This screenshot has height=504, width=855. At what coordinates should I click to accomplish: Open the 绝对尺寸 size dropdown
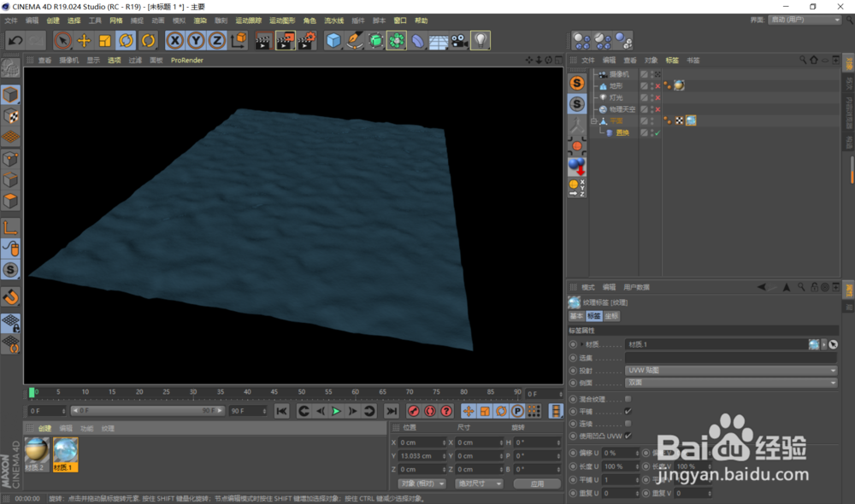pos(480,483)
